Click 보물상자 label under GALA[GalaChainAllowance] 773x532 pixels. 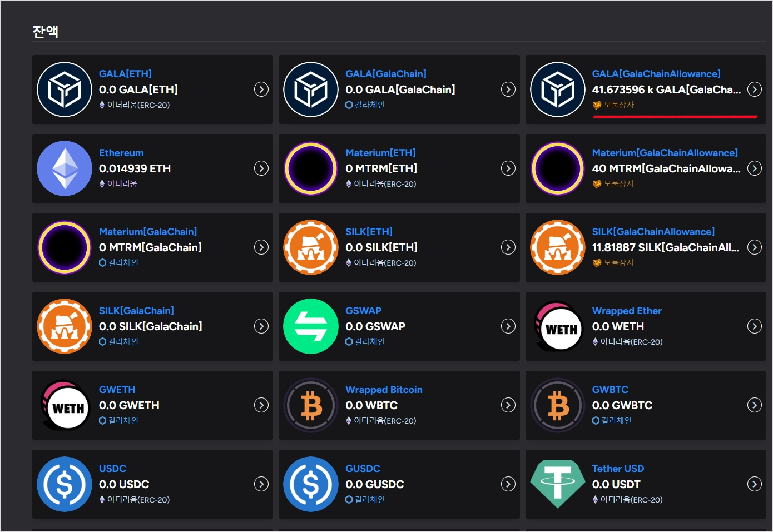[x=618, y=105]
